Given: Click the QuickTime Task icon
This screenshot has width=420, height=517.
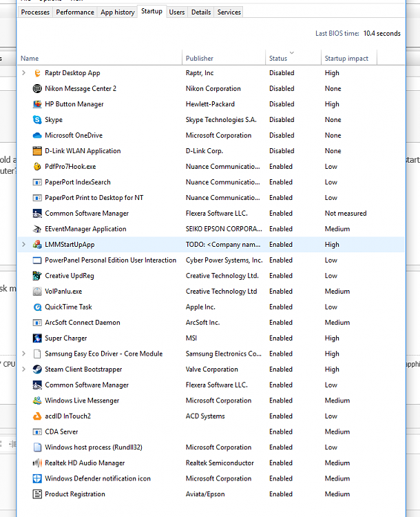Looking at the screenshot, I should 37,307.
